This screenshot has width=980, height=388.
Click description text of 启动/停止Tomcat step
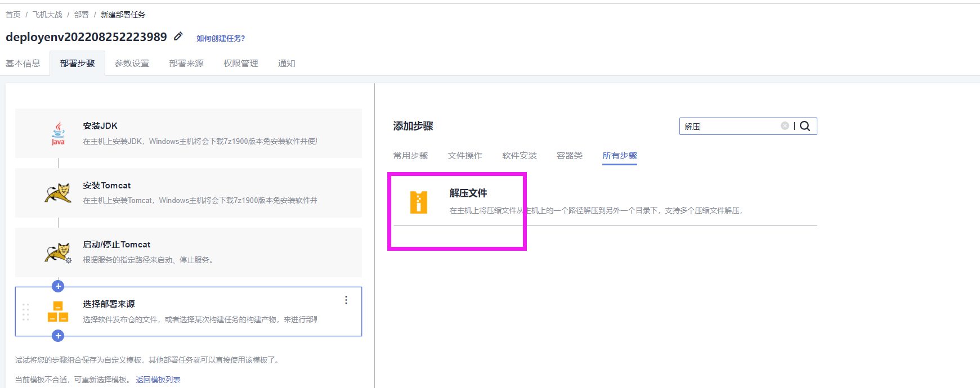click(148, 260)
